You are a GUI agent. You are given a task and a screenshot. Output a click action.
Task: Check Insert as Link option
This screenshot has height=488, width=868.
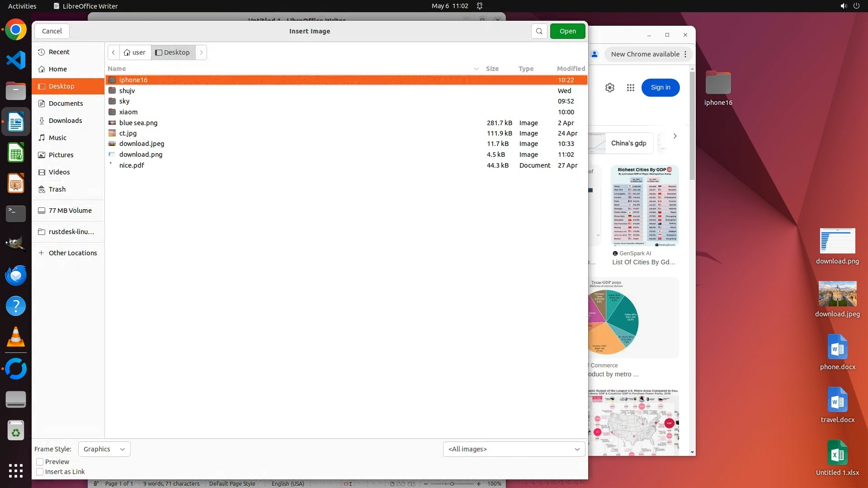pos(40,472)
